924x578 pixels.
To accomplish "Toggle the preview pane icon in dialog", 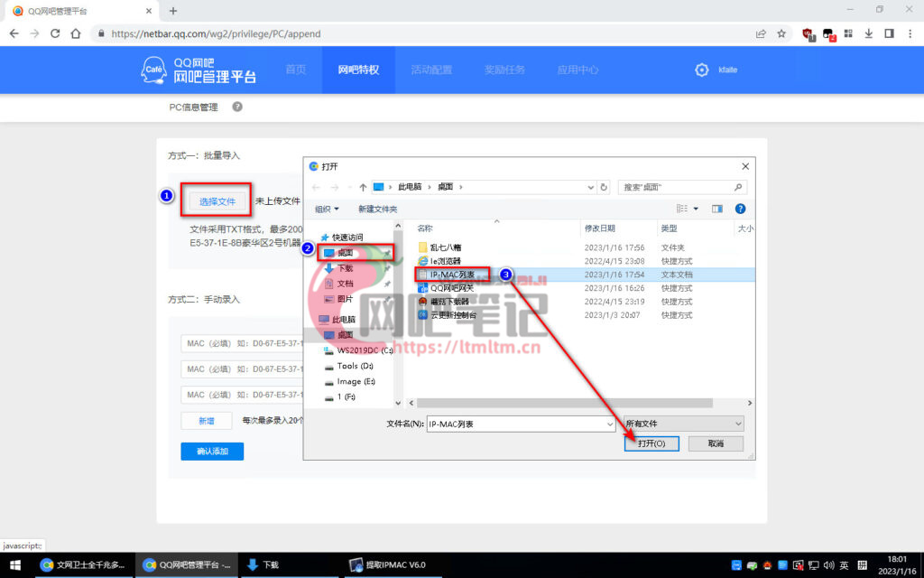I will (717, 209).
